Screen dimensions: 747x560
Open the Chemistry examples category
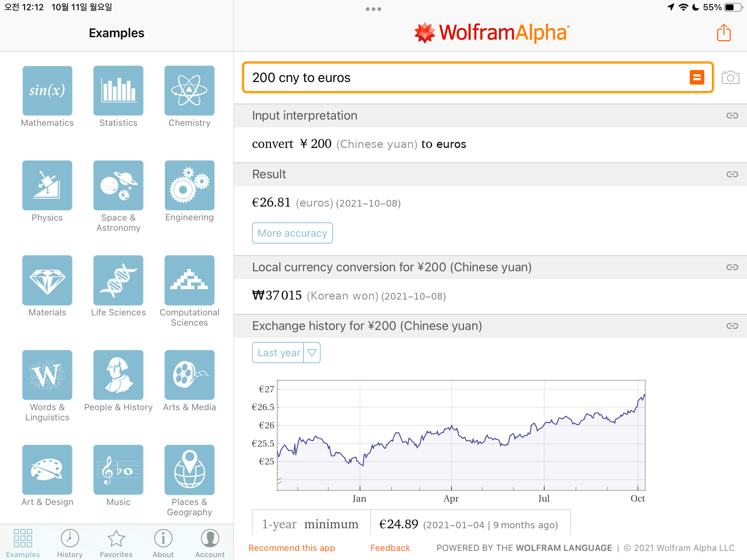(189, 91)
